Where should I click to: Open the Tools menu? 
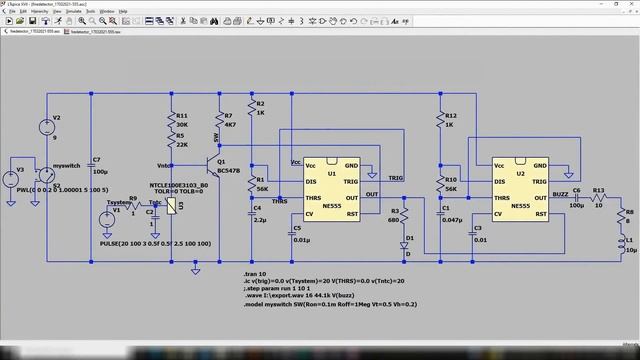coord(91,11)
